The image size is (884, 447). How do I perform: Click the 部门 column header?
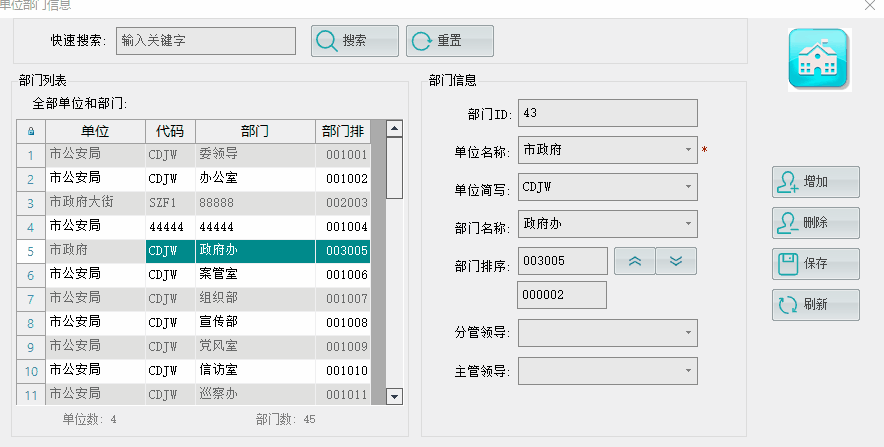[x=255, y=131]
